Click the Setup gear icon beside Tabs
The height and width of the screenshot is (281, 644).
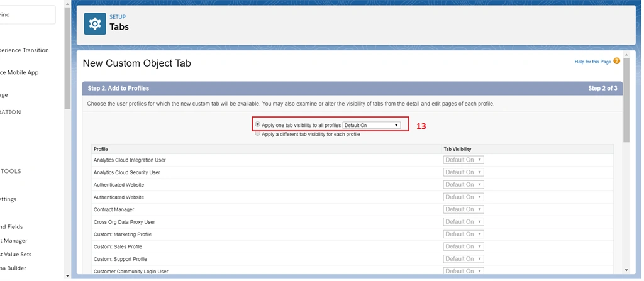pyautogui.click(x=95, y=24)
